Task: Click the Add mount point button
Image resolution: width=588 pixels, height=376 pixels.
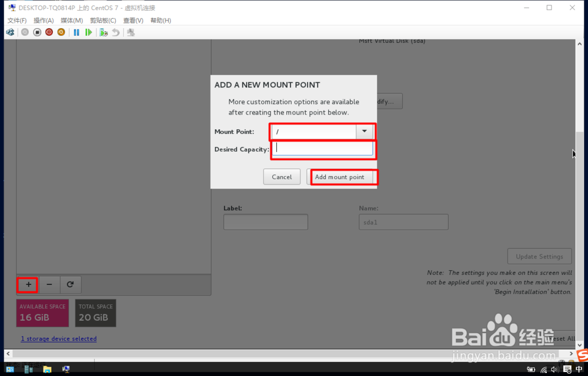Action: coord(340,177)
